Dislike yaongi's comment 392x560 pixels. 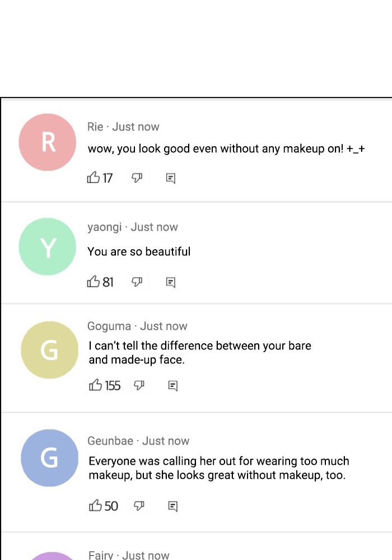[x=137, y=282]
